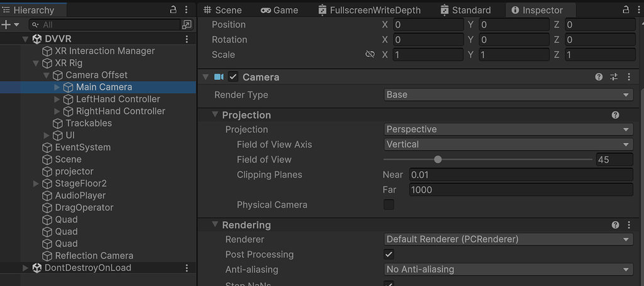Toggle the Scale constrain proportions link icon
The height and width of the screenshot is (286, 644).
[370, 55]
